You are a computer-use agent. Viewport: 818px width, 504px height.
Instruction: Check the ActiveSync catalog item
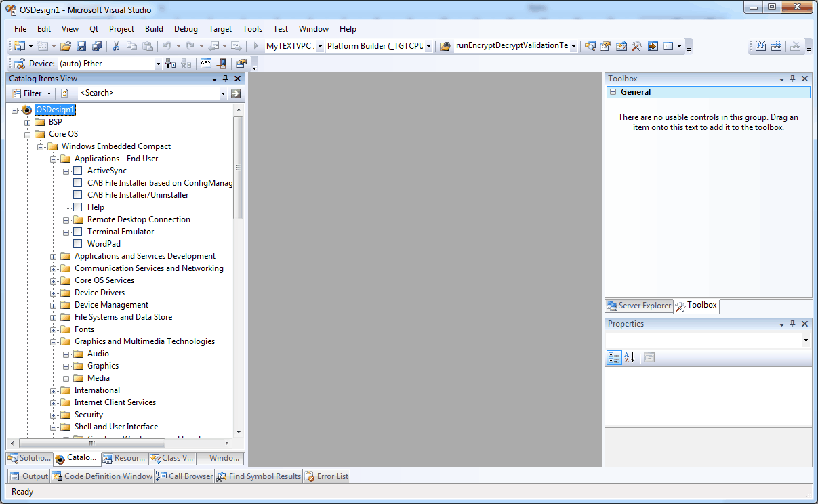pos(77,171)
